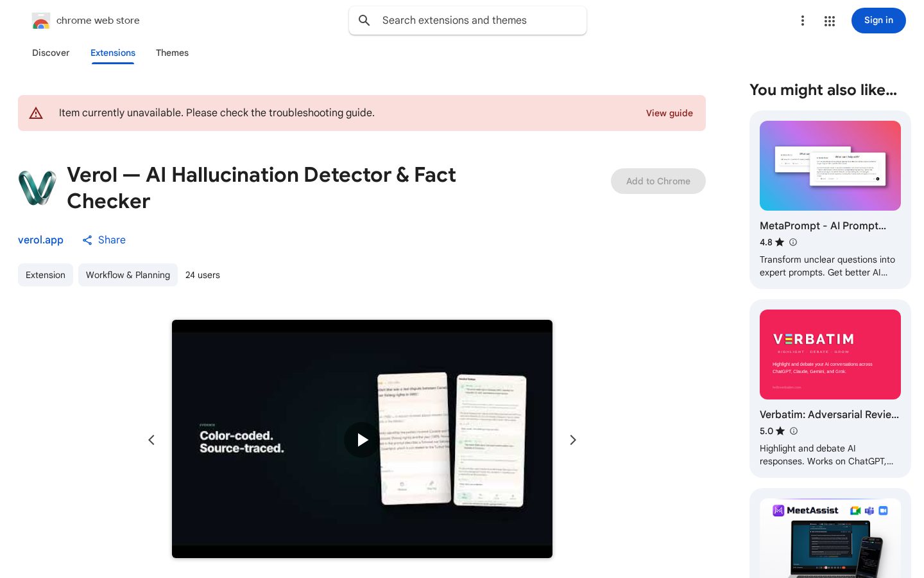Click the Verol AI Hallucination Detector title
Viewport: 924px width, 578px height.
[261, 188]
